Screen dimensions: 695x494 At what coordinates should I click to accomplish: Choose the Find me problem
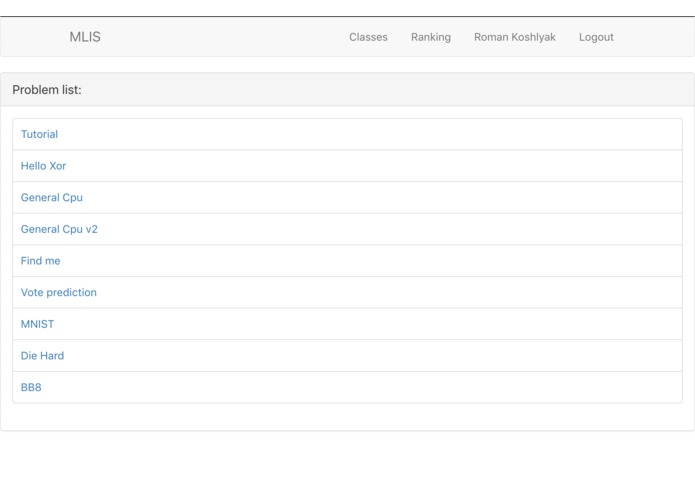[x=40, y=261]
